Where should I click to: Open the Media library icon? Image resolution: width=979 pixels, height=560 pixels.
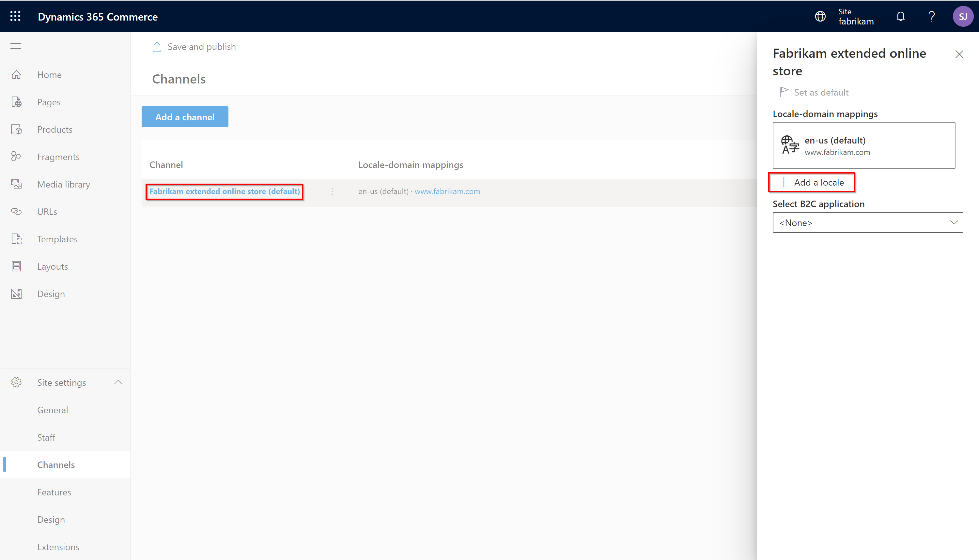tap(17, 184)
